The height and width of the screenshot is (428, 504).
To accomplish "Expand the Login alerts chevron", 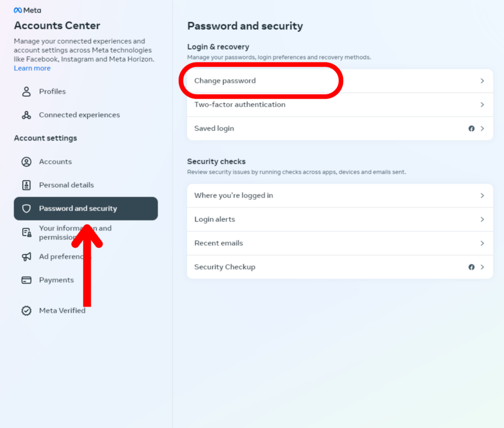I will click(x=482, y=219).
